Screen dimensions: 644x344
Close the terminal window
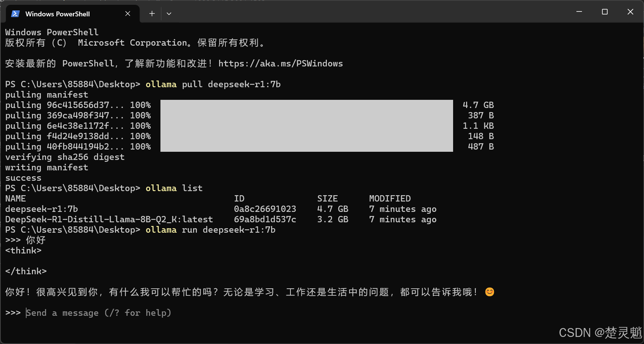[x=630, y=12]
